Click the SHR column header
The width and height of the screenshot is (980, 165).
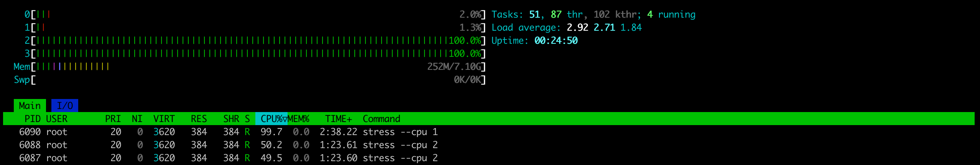click(231, 119)
